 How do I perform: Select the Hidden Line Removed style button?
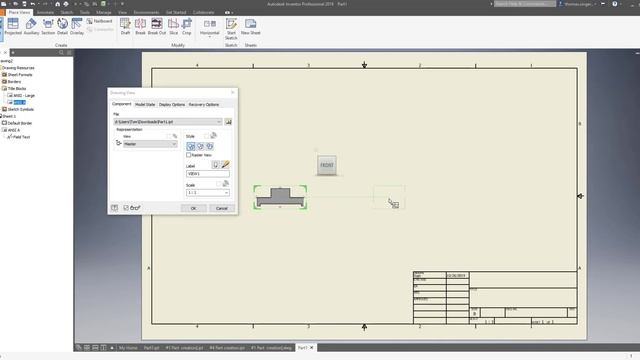click(x=200, y=146)
